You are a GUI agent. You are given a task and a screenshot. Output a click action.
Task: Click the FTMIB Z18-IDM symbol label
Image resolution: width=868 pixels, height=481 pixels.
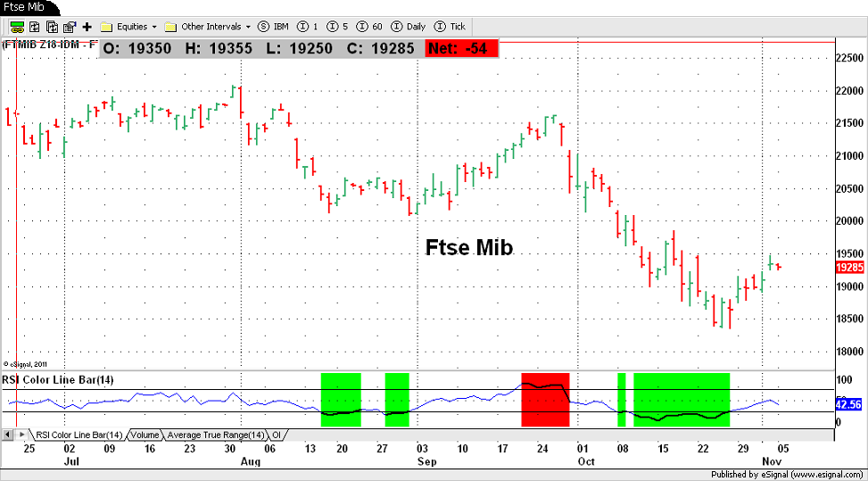point(50,45)
